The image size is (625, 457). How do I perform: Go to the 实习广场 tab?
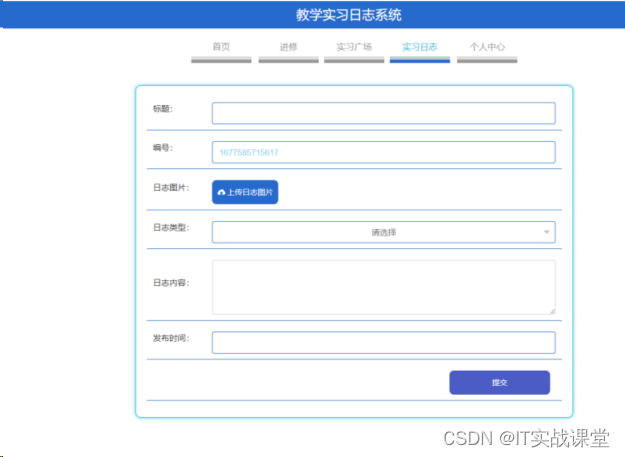(354, 47)
